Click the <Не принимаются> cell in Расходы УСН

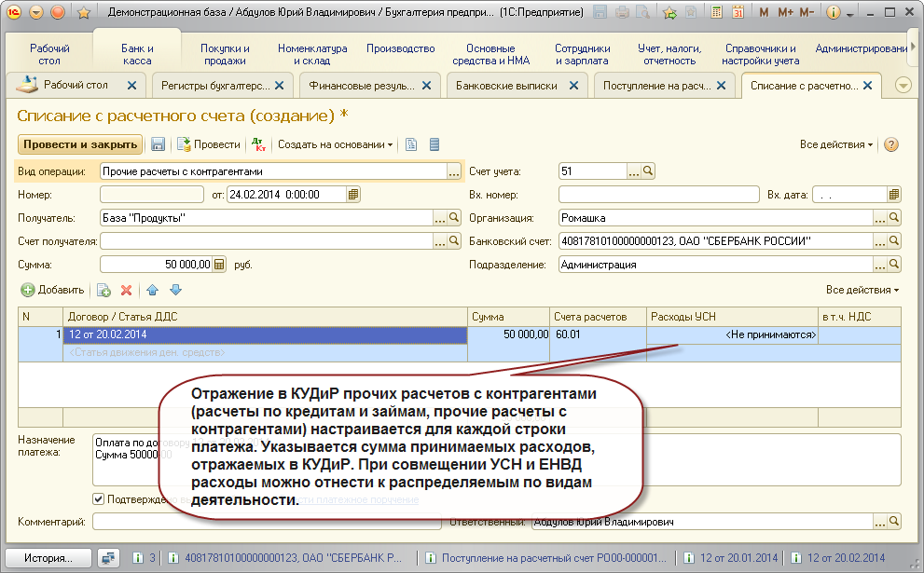pos(732,334)
